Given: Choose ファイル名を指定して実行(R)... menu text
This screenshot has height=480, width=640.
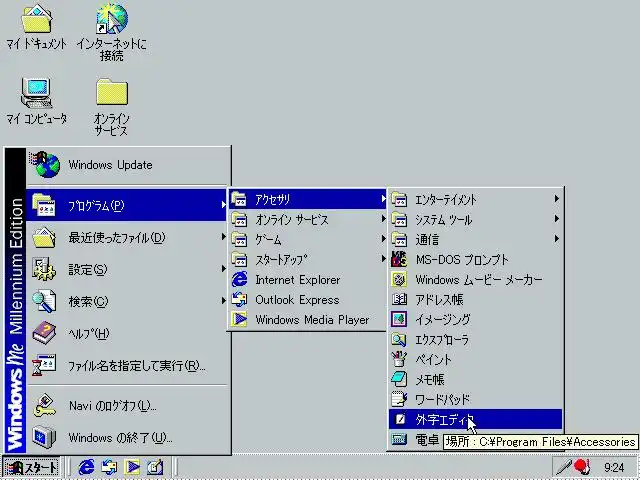Looking at the screenshot, I should pyautogui.click(x=137, y=366).
